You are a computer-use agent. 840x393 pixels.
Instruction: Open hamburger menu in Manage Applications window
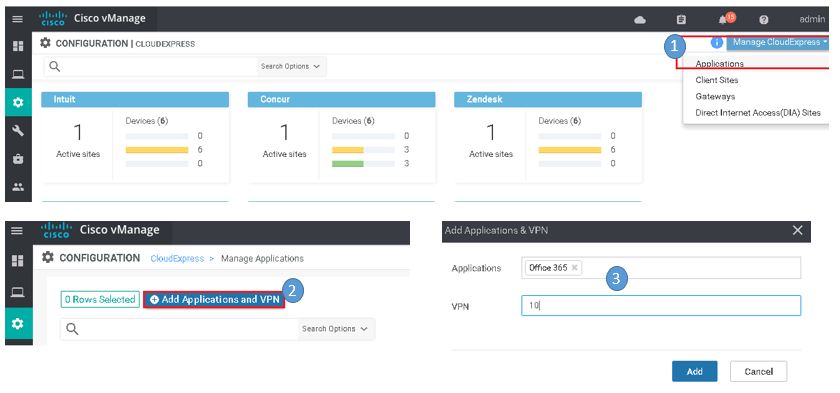pos(18,231)
